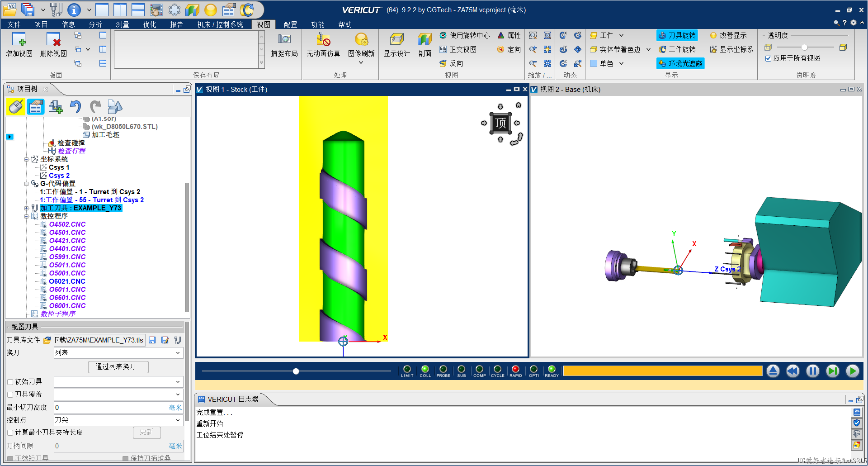868x466 pixels.
Task: Click the open tool library folder icon
Action: click(x=47, y=340)
